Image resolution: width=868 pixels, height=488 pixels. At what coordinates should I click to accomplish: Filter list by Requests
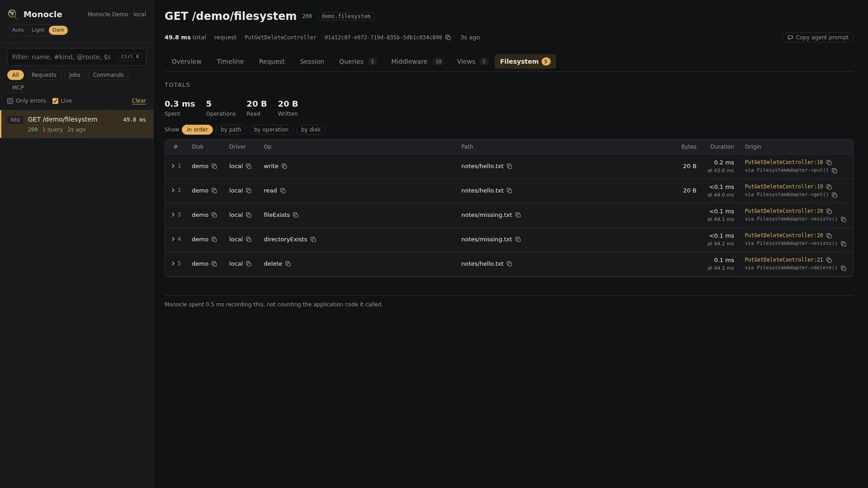pos(44,75)
